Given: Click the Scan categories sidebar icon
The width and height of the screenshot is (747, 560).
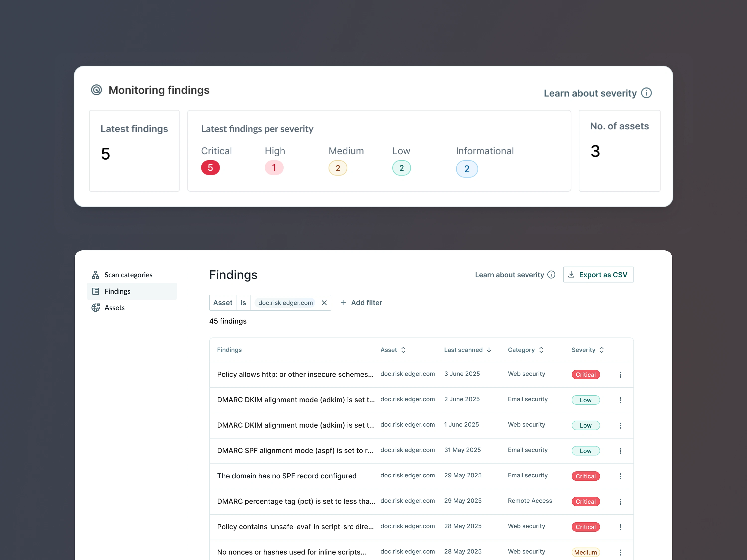Looking at the screenshot, I should 96,275.
